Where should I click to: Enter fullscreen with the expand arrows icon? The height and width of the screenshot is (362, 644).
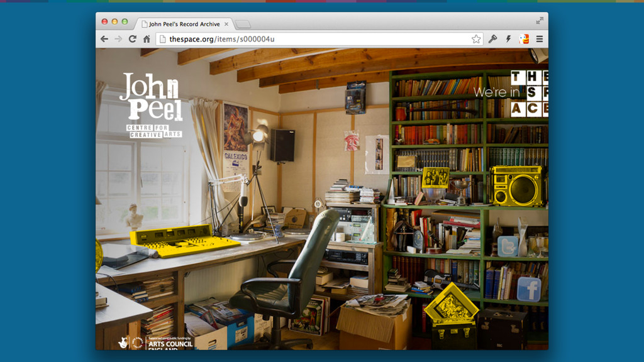click(x=540, y=21)
